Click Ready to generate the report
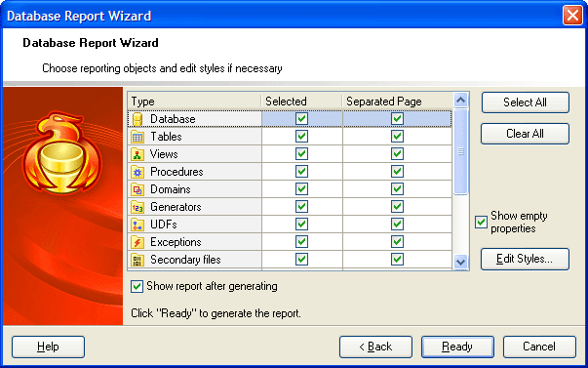The width and height of the screenshot is (588, 368). (457, 347)
